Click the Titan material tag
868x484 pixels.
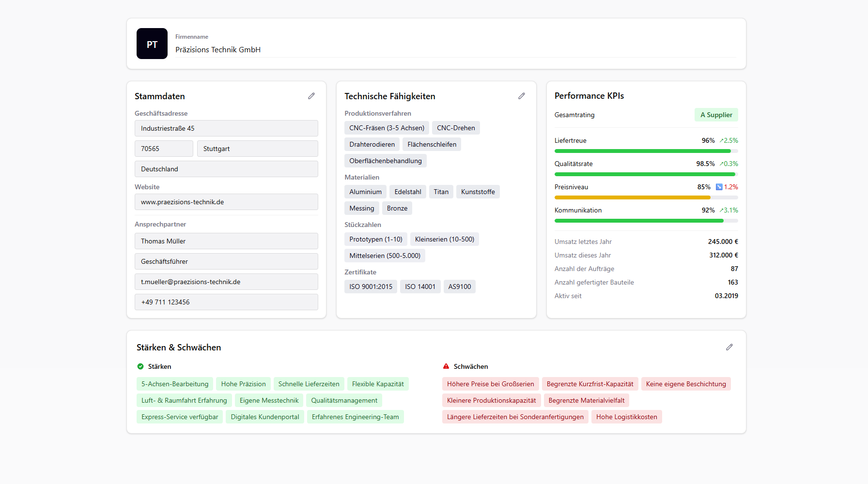pos(441,192)
